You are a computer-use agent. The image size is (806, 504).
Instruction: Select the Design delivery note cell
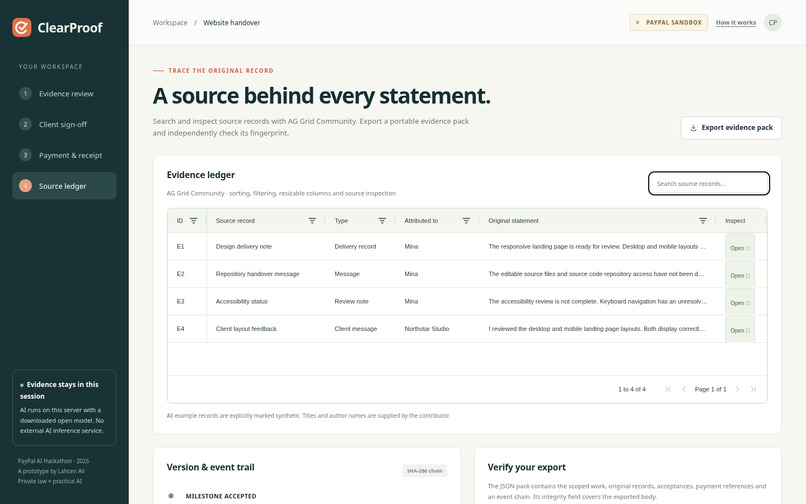tap(266, 246)
